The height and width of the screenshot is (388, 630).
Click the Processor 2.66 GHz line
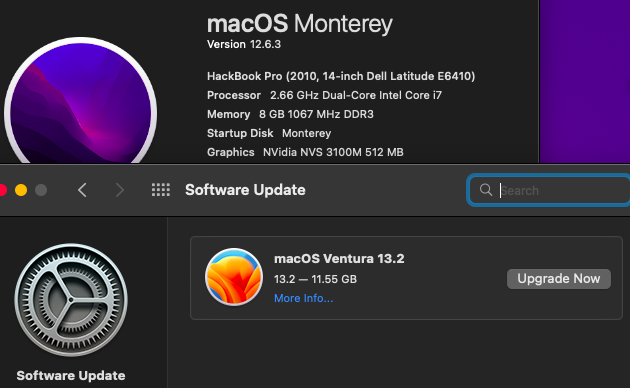pyautogui.click(x=324, y=95)
